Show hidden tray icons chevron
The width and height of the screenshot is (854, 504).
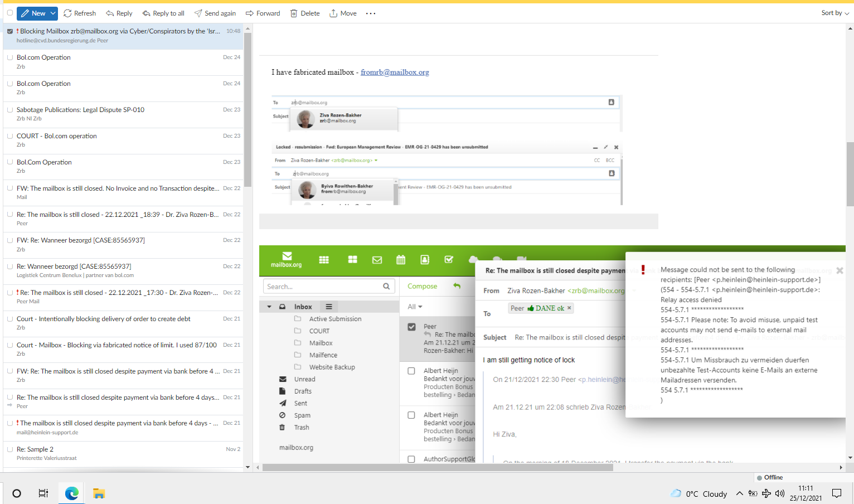[739, 493]
